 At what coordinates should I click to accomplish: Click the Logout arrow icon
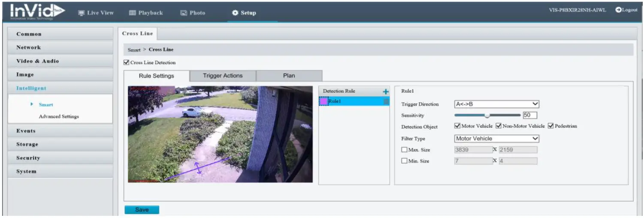tap(618, 10)
